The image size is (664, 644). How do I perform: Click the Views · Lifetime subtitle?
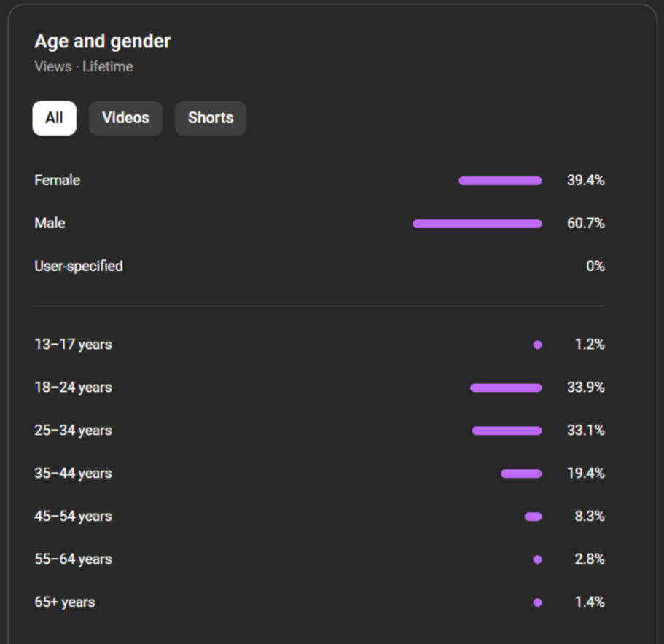83,67
